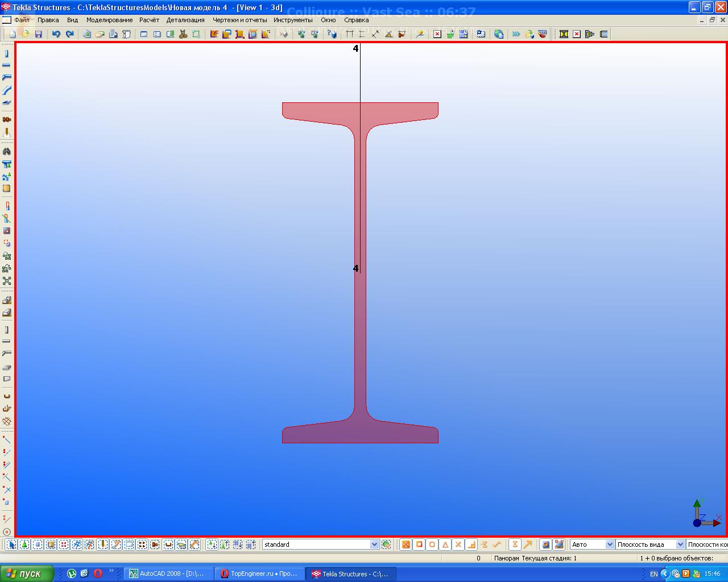Expand the 'standard' selection filter dropdown
728x582 pixels.
374,544
